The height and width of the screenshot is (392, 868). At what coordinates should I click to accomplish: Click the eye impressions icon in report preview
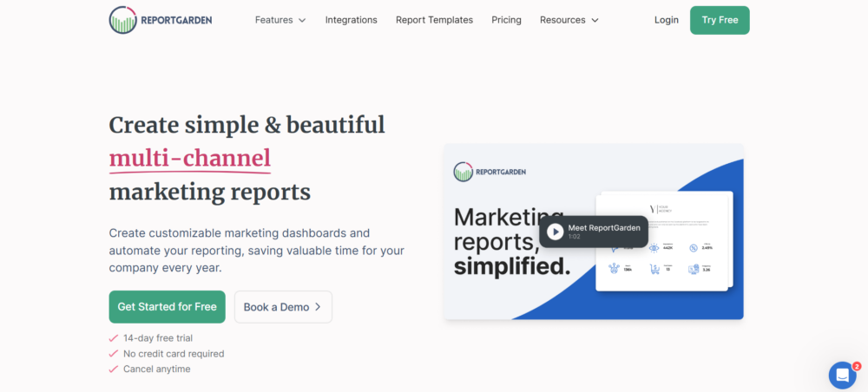654,248
